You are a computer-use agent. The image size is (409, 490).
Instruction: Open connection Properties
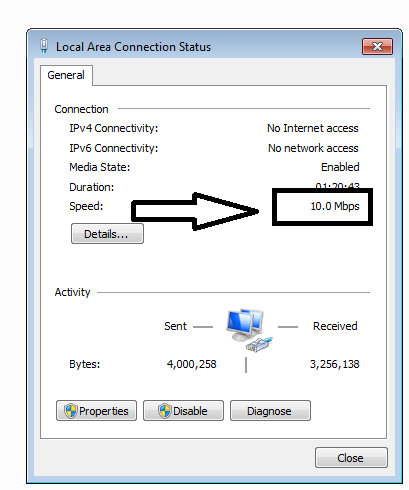click(96, 411)
